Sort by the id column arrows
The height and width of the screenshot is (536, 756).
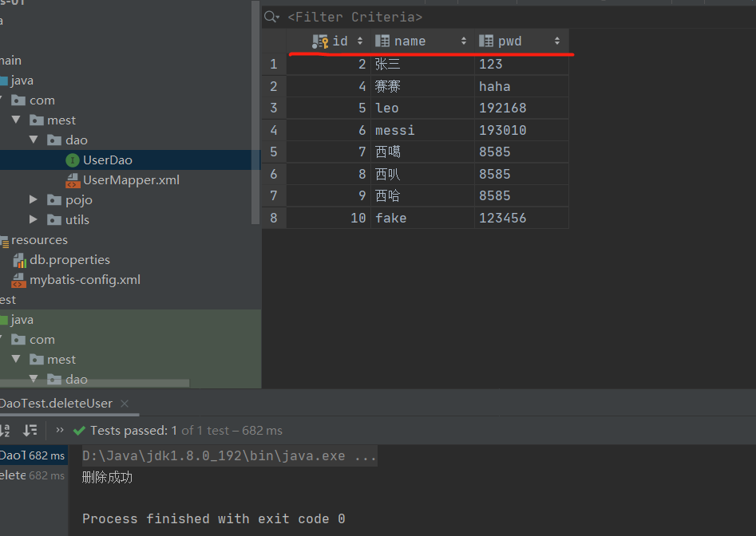click(x=360, y=41)
